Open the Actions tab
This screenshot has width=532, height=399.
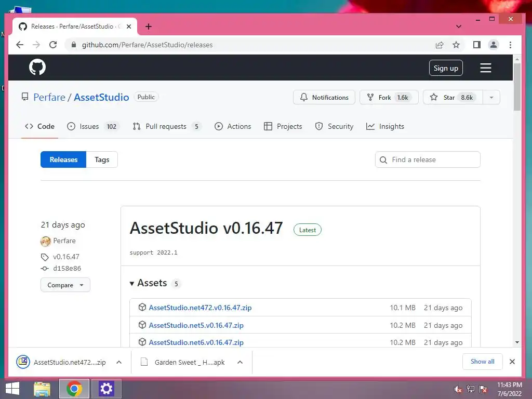coord(233,127)
